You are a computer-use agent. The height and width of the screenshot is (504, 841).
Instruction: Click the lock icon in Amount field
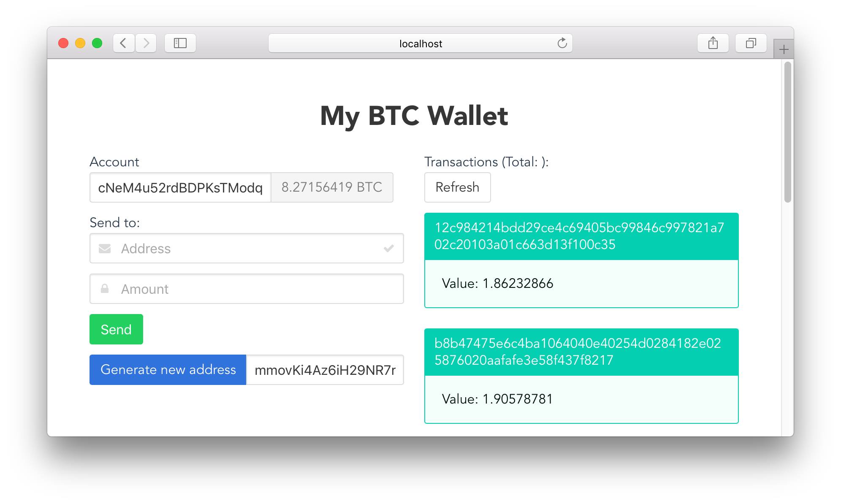(x=107, y=289)
